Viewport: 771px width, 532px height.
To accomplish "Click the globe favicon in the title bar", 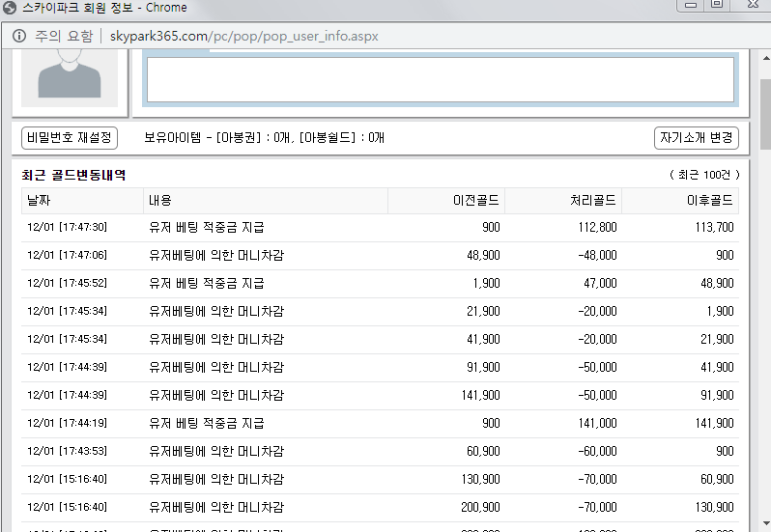I will 11,8.
